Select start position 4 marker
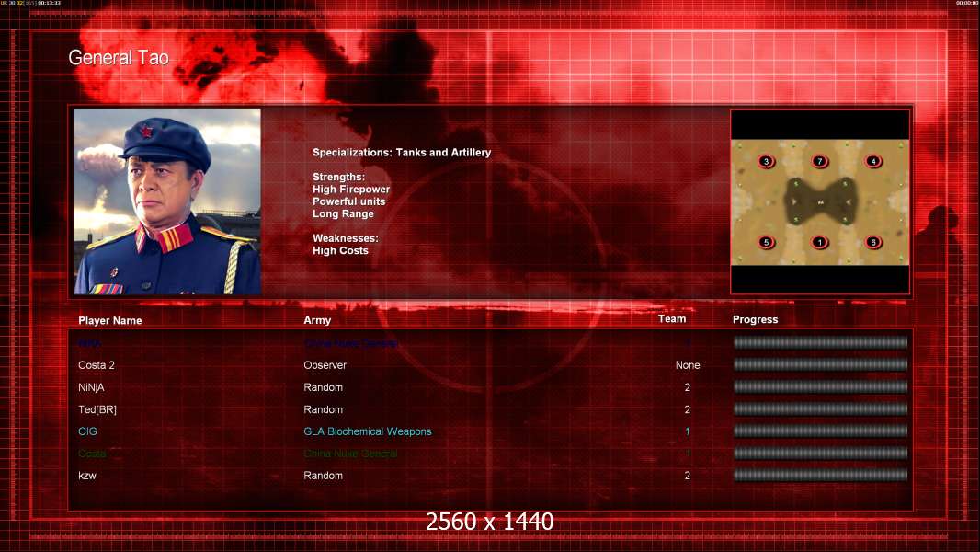The width and height of the screenshot is (980, 552). pos(873,161)
